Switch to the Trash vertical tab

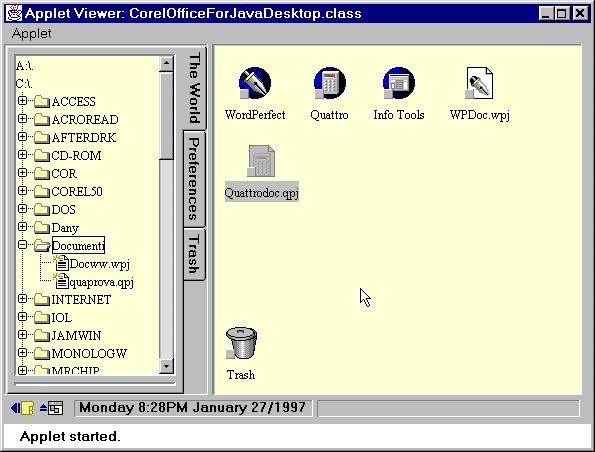coord(194,254)
